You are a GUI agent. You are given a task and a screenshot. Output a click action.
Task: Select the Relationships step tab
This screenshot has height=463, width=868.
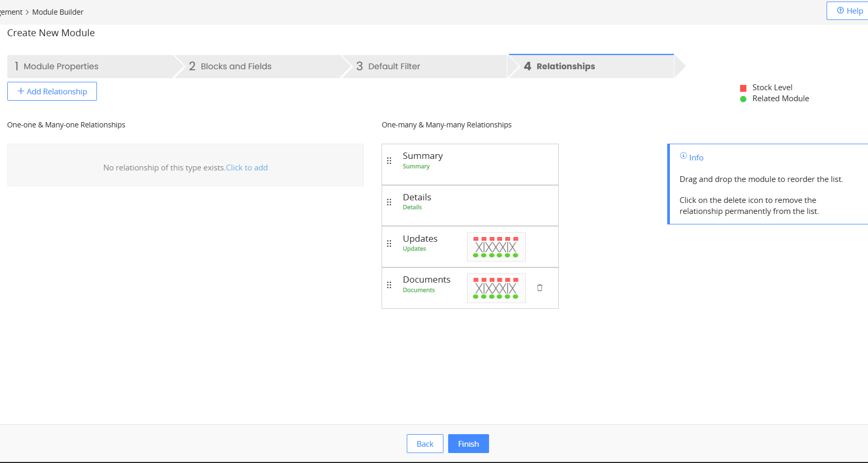(565, 67)
